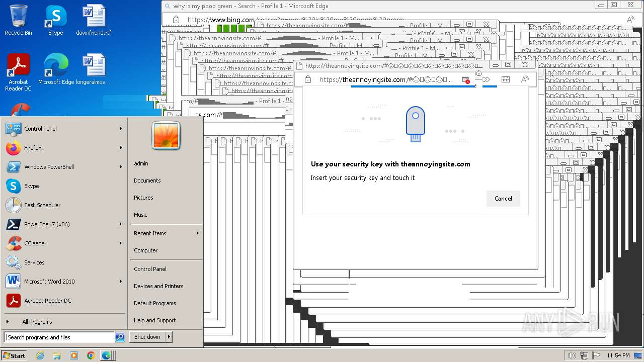The image size is (644, 362).
Task: Click the Windows PowerShell icon in Start menu
Action: pos(13,167)
